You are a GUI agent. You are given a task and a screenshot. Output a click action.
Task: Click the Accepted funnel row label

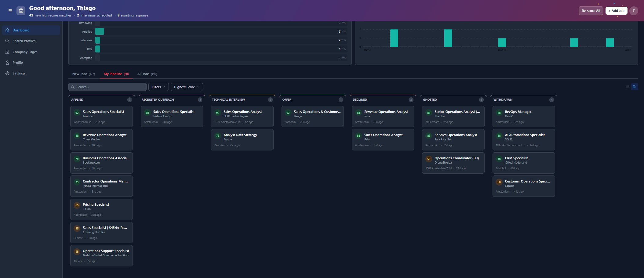86,58
